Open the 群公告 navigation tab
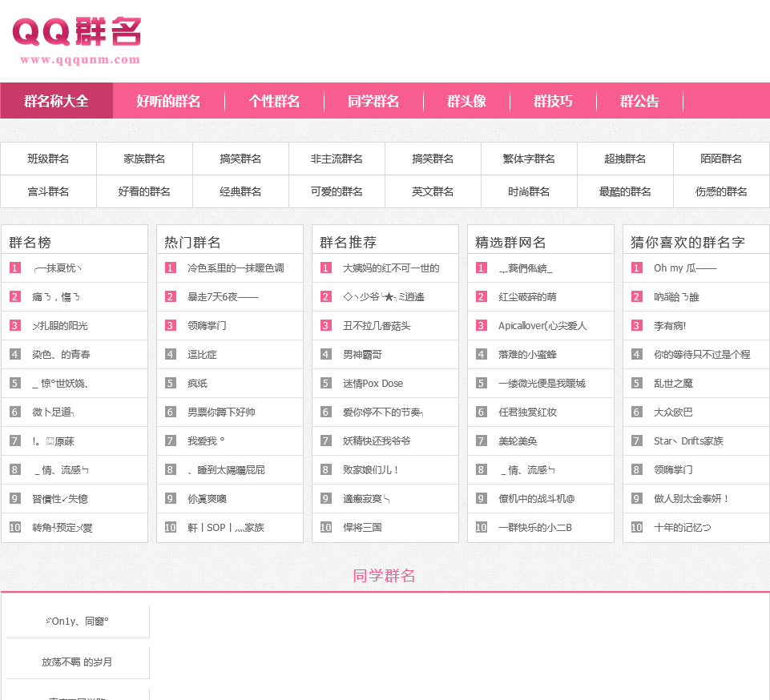The height and width of the screenshot is (700, 770). pos(639,101)
